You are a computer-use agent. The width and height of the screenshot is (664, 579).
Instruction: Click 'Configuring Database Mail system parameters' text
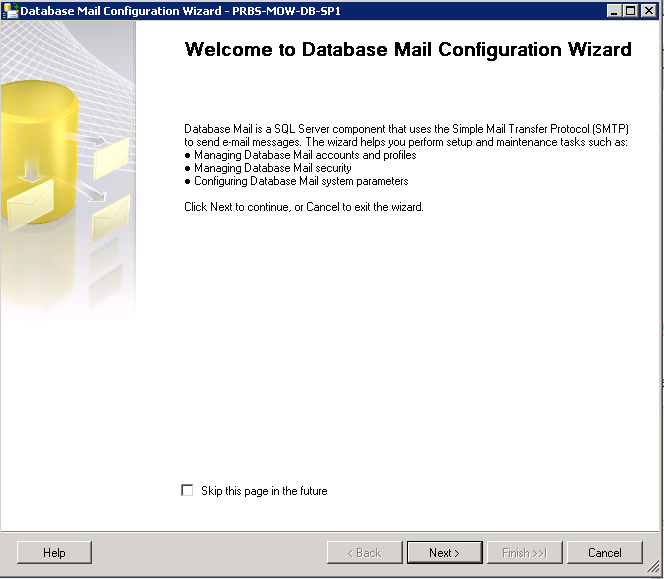pyautogui.click(x=301, y=181)
